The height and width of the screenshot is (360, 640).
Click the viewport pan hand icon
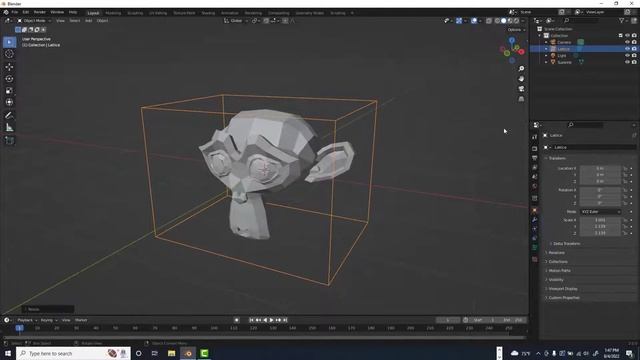click(521, 79)
